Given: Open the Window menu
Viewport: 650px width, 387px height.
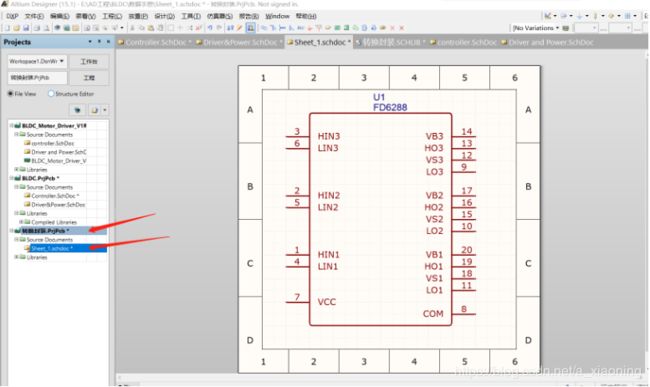Looking at the screenshot, I should [x=277, y=16].
